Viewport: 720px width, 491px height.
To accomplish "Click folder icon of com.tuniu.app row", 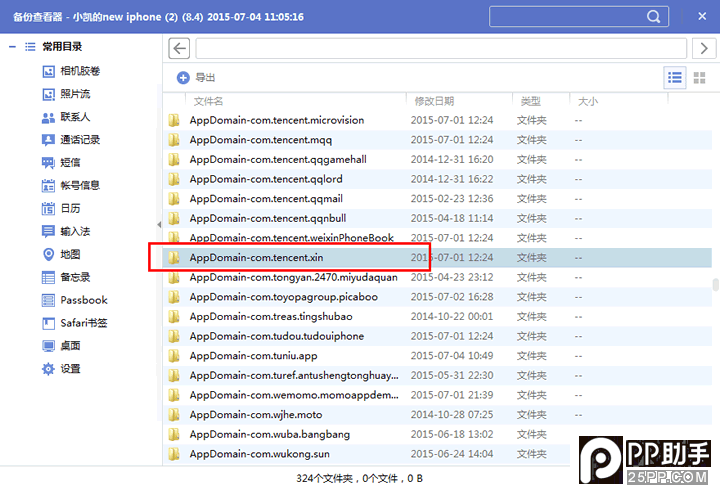I will coord(174,356).
